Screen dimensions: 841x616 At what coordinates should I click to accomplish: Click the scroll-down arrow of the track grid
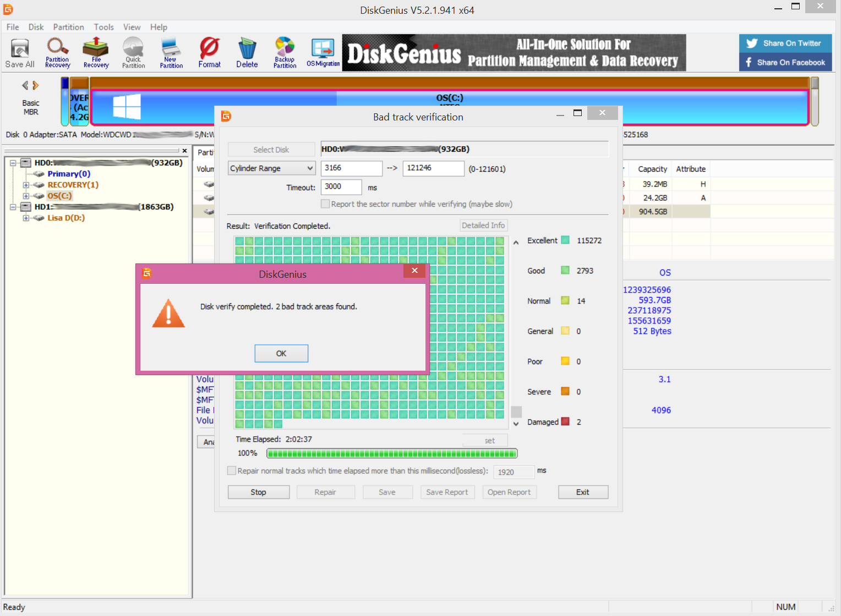pos(516,424)
